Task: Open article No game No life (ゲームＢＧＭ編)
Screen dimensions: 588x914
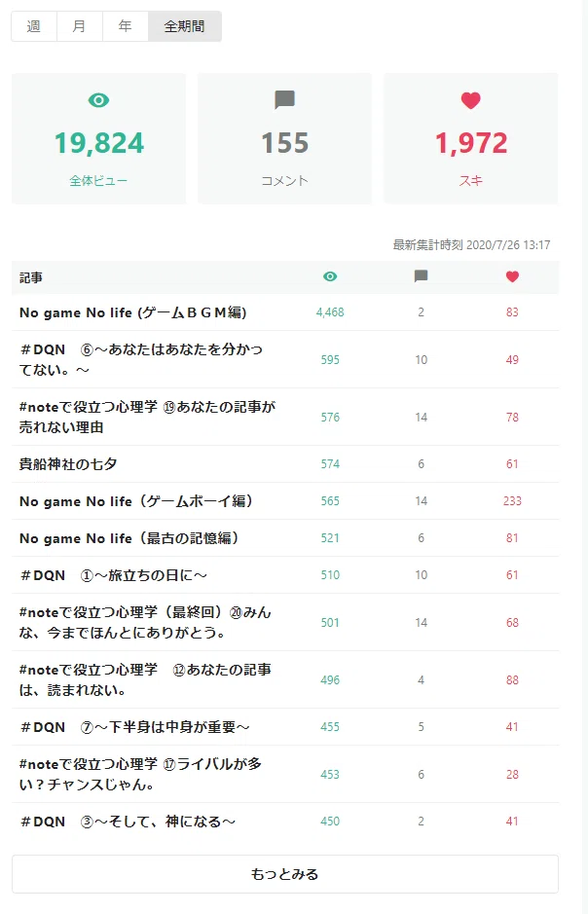Action: [x=132, y=312]
